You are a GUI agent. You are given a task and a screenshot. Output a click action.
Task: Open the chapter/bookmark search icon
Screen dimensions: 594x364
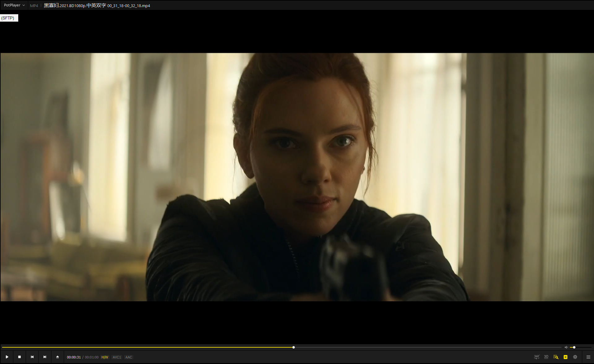[556, 357]
